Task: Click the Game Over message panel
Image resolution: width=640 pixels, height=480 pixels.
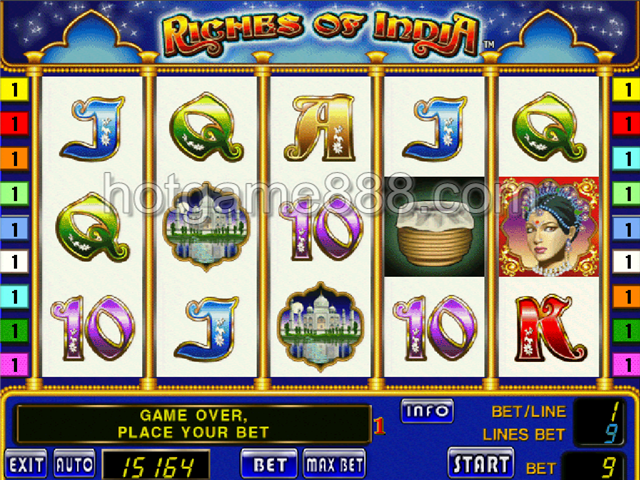Action: coord(193,424)
